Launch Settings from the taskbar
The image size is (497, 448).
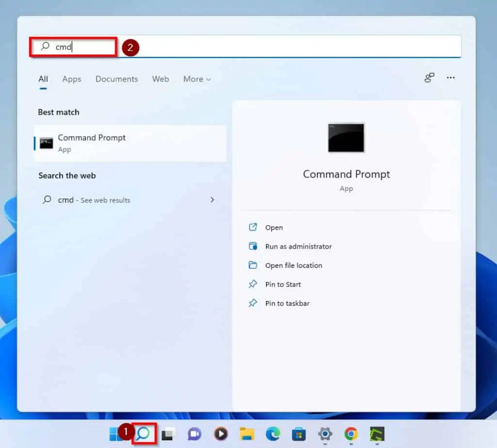[325, 433]
